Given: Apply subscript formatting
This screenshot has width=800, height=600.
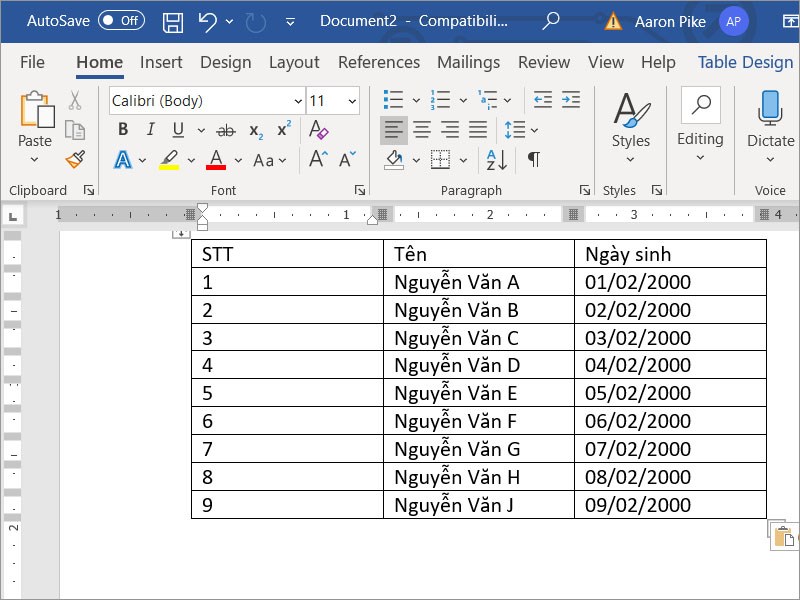Looking at the screenshot, I should click(256, 131).
